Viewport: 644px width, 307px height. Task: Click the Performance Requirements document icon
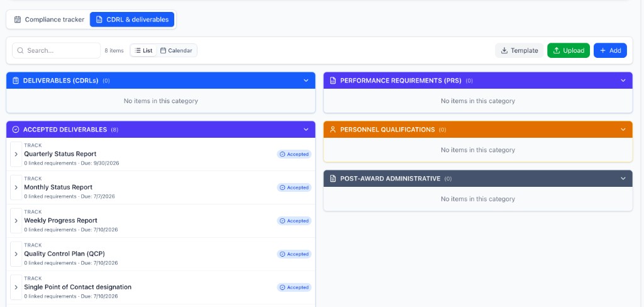click(x=333, y=81)
